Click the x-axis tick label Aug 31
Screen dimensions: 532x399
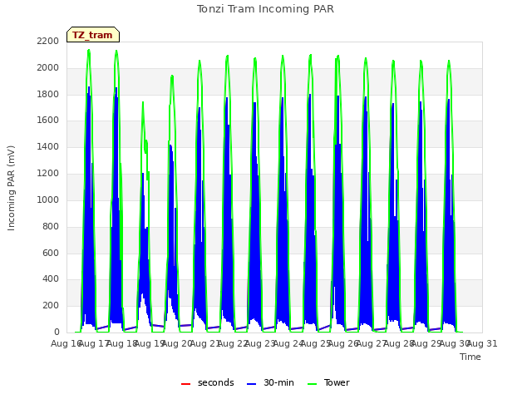[x=482, y=343]
